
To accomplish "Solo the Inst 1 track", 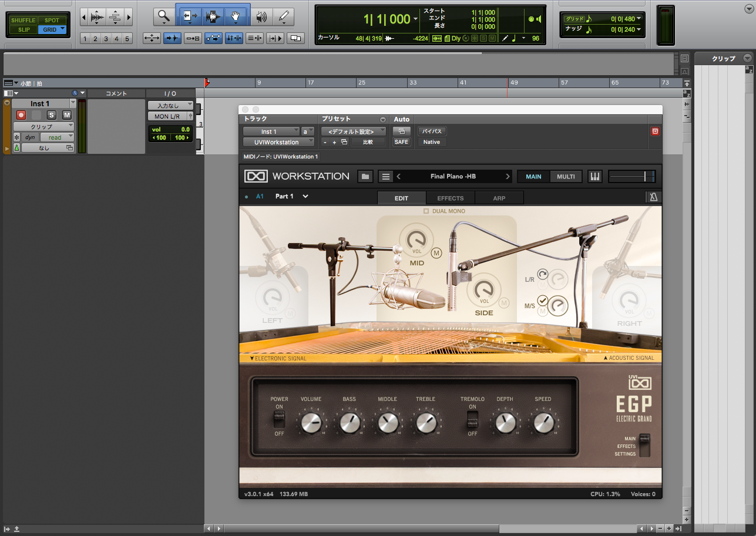I will point(51,115).
